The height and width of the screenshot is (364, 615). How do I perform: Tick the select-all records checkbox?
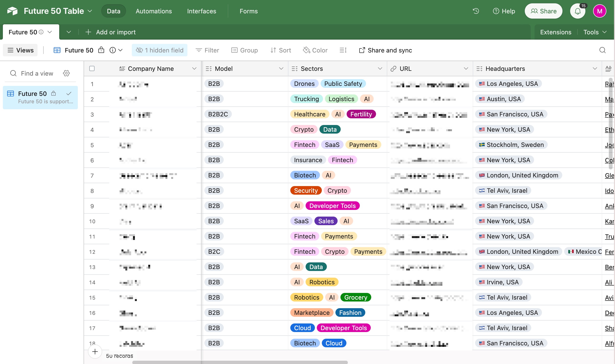tap(92, 68)
